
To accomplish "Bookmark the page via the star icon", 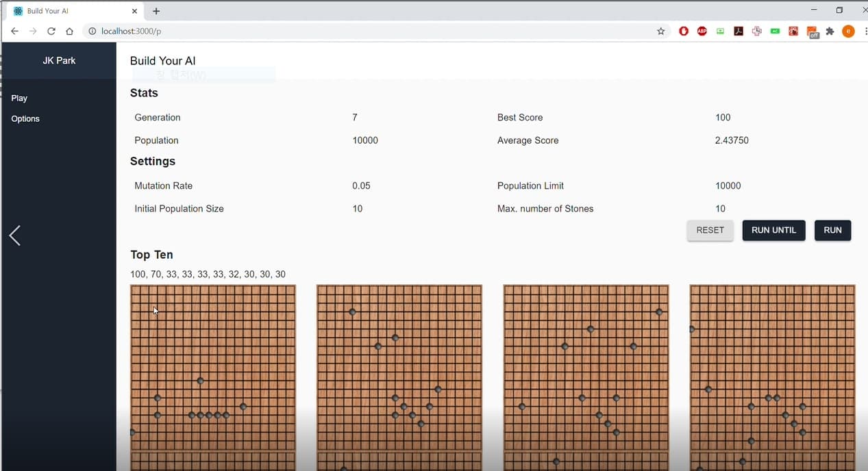I will point(660,31).
